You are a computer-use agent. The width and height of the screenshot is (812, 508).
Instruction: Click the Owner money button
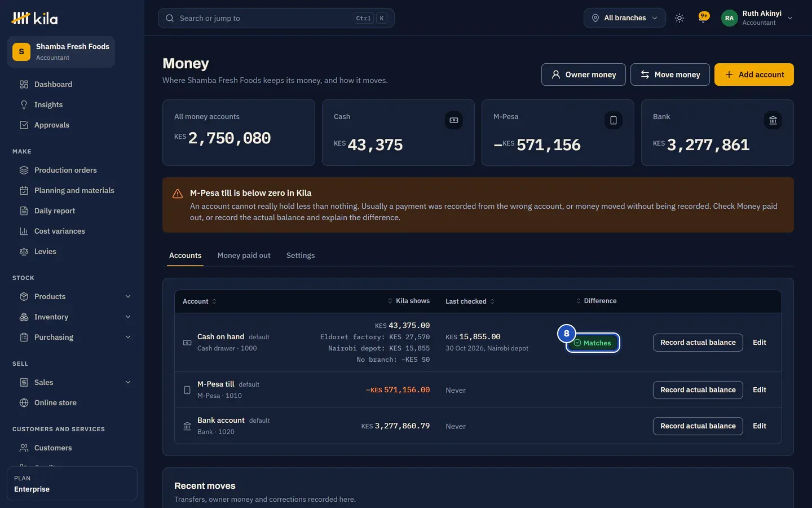coord(584,75)
